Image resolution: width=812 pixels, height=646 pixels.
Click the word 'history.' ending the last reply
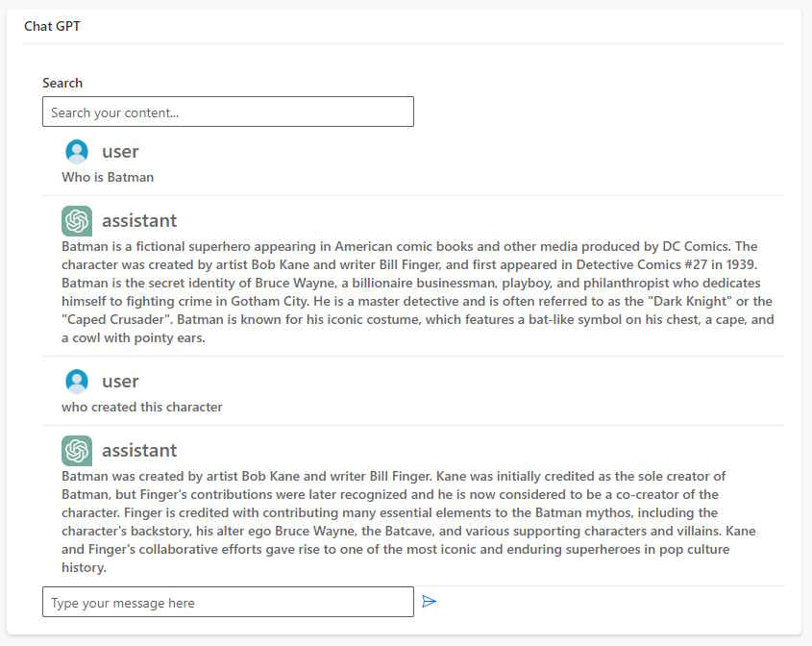84,568
